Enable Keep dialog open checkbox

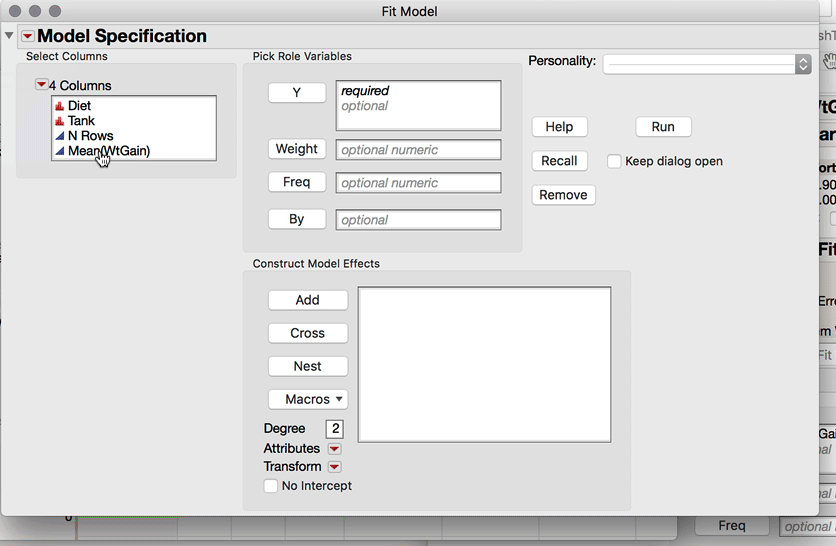pyautogui.click(x=614, y=162)
